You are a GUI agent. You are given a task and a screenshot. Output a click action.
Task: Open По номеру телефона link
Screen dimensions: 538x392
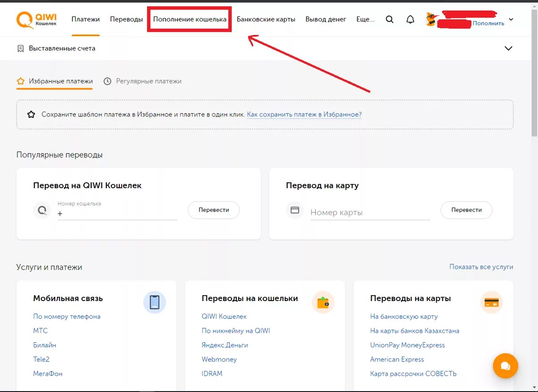[67, 316]
